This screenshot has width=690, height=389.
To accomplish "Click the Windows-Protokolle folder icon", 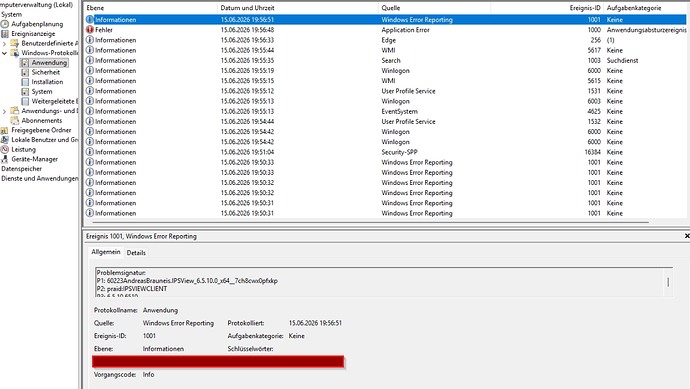I will click(x=15, y=53).
